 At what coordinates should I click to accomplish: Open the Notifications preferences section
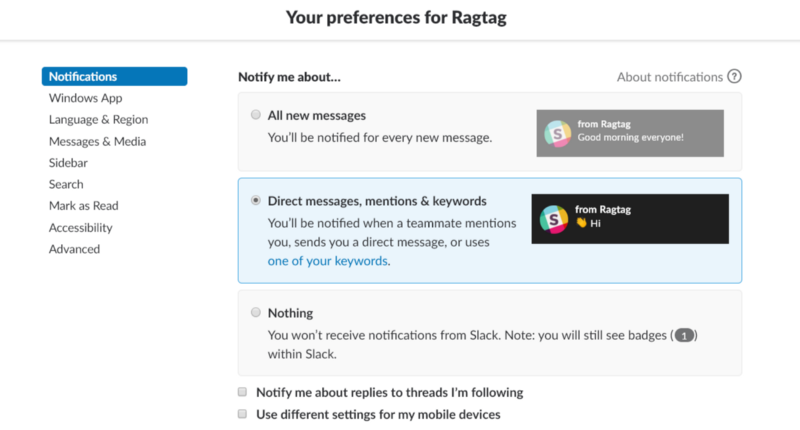coord(83,76)
